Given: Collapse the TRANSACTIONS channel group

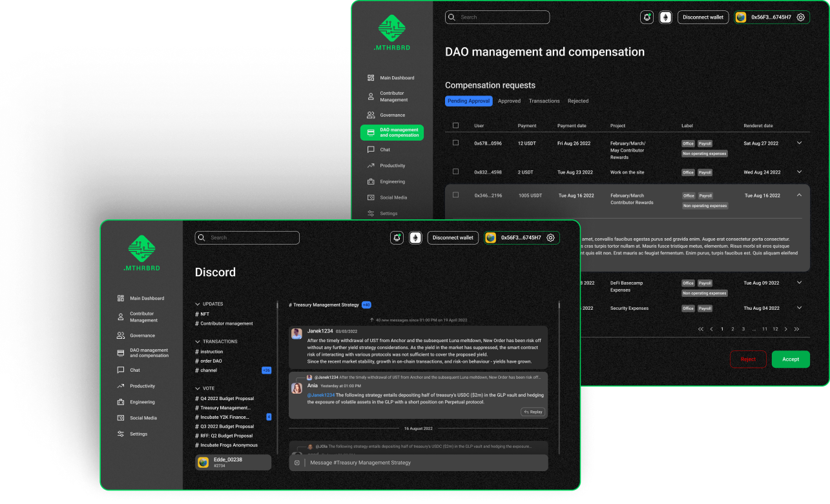Looking at the screenshot, I should (x=198, y=341).
